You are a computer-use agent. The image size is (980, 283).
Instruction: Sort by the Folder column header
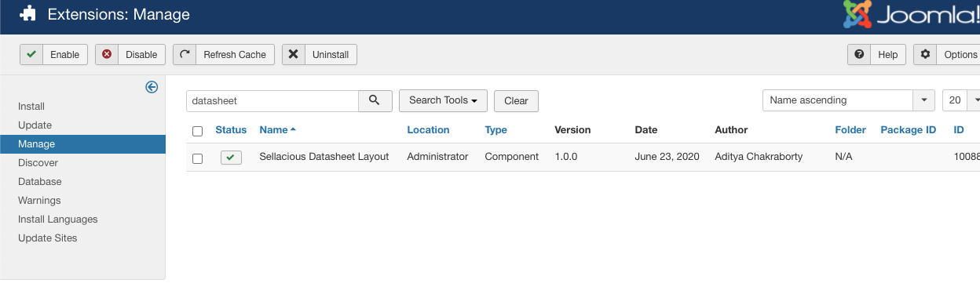click(x=850, y=130)
